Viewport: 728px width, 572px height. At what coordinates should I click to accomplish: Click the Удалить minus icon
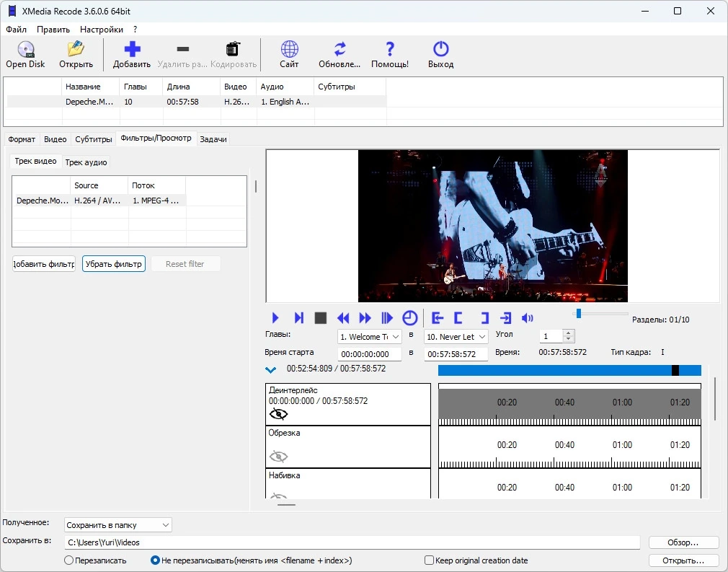(x=183, y=49)
